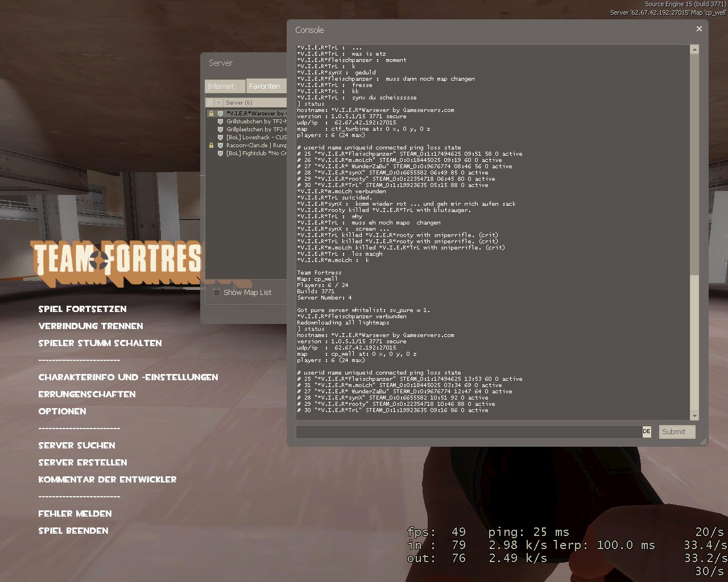Click the lock icon on *V.I.E.R*Warsever row
Viewport: 728px width, 582px height.
[211, 113]
